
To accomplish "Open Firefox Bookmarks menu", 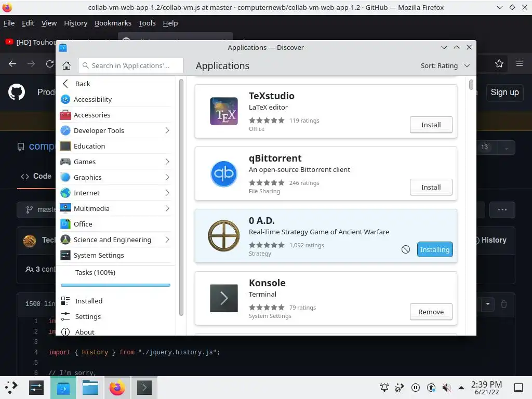I will (113, 23).
